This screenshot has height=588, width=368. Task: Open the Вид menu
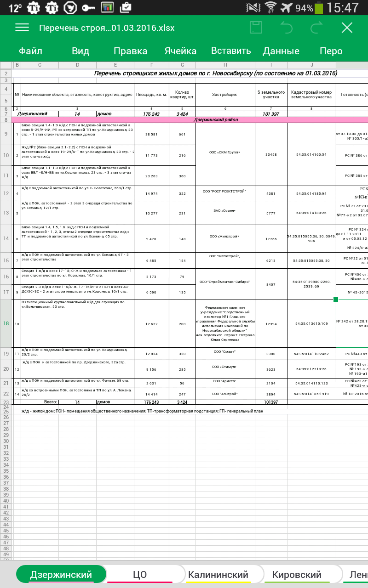pos(80,51)
